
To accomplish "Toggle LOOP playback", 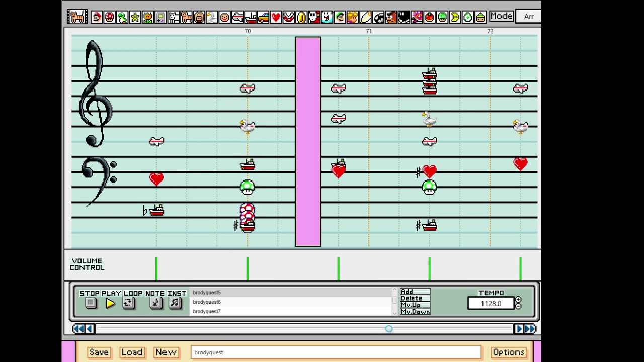I will pos(129,303).
